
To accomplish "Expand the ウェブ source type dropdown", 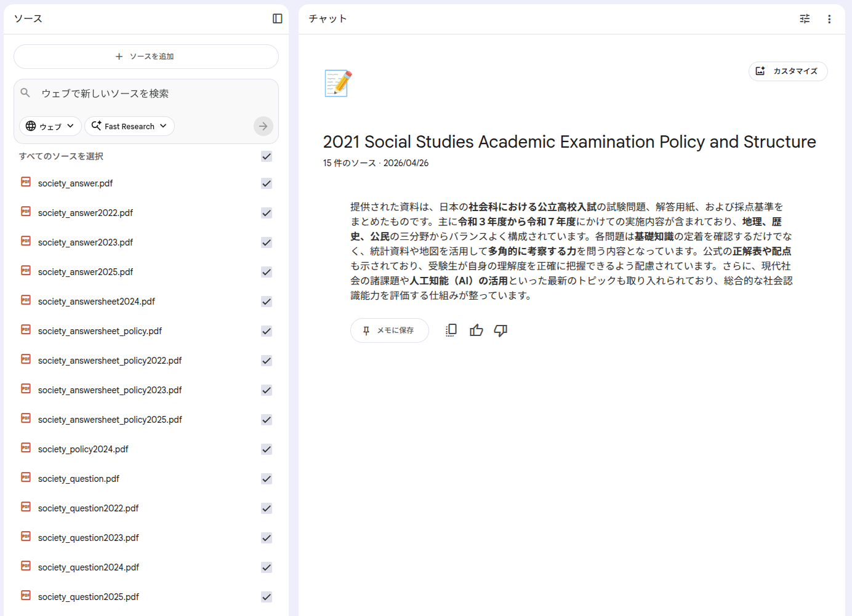I will tap(50, 126).
